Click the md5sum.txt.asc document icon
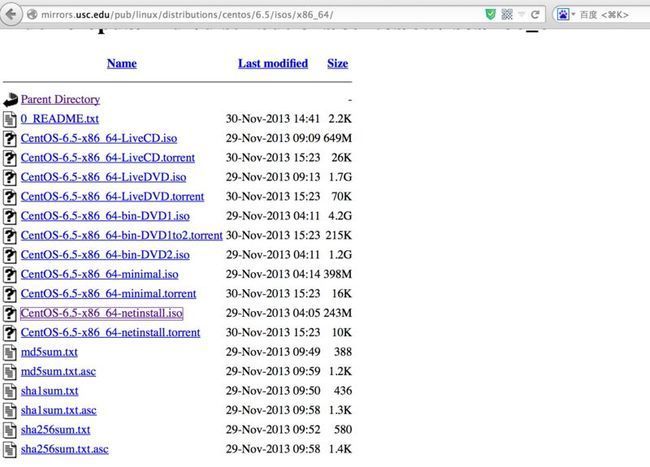Viewport: 650px width, 467px height. point(10,373)
